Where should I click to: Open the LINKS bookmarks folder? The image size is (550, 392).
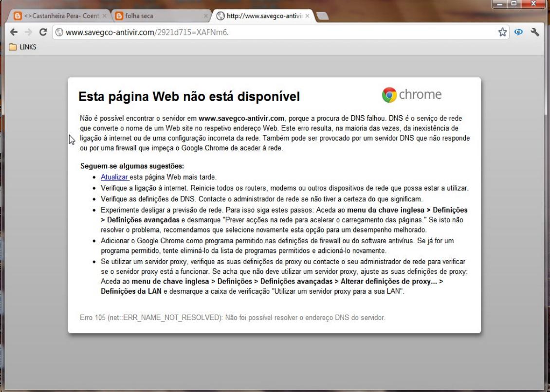point(22,47)
